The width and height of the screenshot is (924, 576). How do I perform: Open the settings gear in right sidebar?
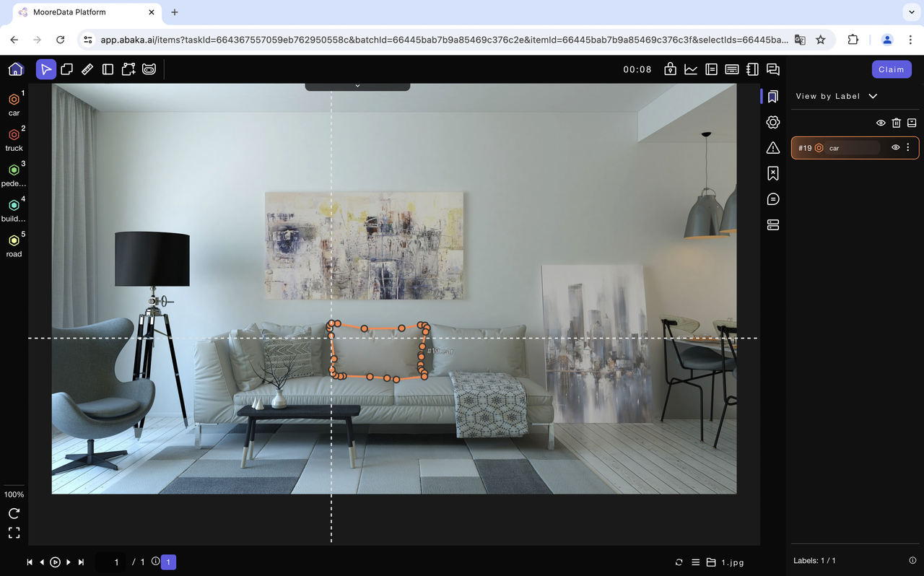pyautogui.click(x=773, y=122)
